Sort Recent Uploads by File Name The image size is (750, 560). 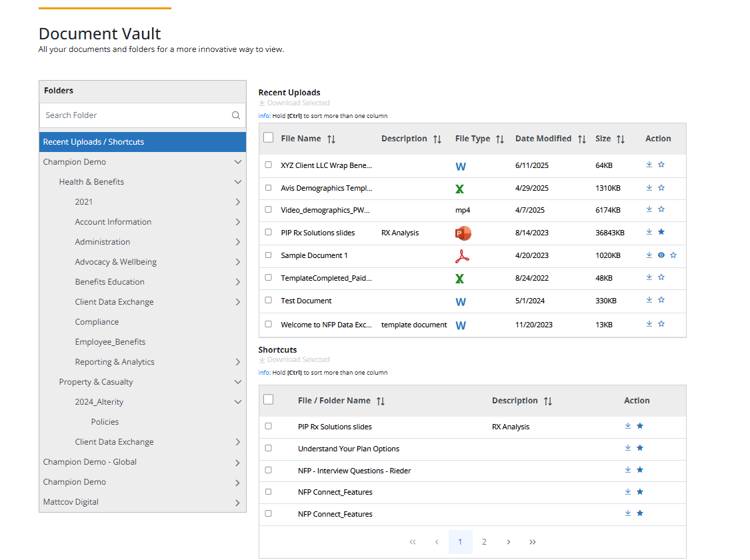coord(331,139)
